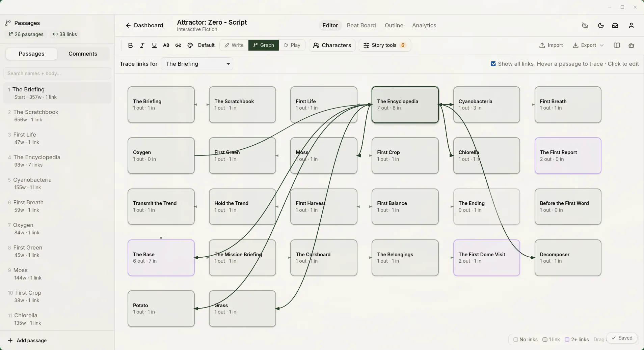Apply bold formatting
644x350 pixels.
[x=130, y=45]
